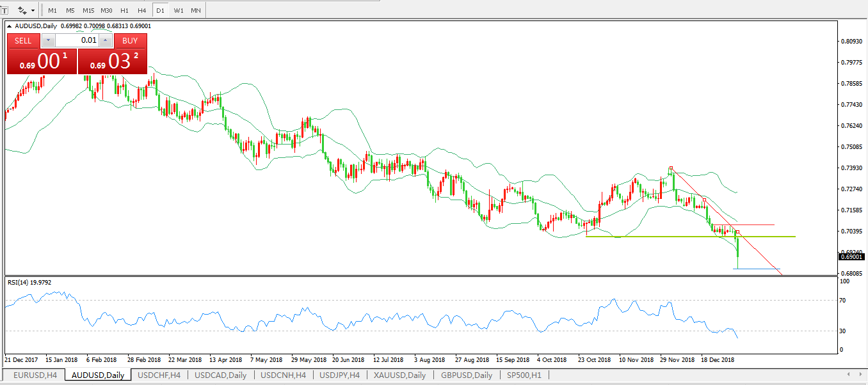
Task: Select the M15 timeframe button
Action: (x=88, y=10)
